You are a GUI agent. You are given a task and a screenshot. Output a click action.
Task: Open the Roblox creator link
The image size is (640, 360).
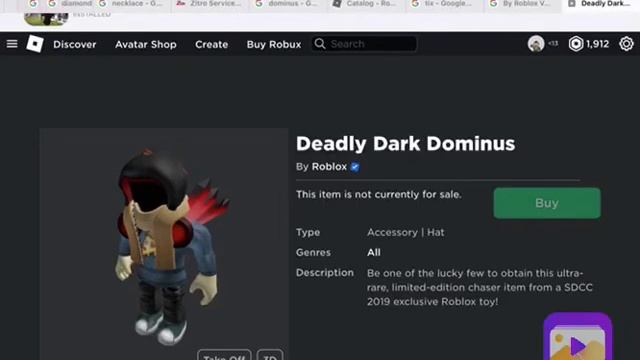[x=329, y=167]
